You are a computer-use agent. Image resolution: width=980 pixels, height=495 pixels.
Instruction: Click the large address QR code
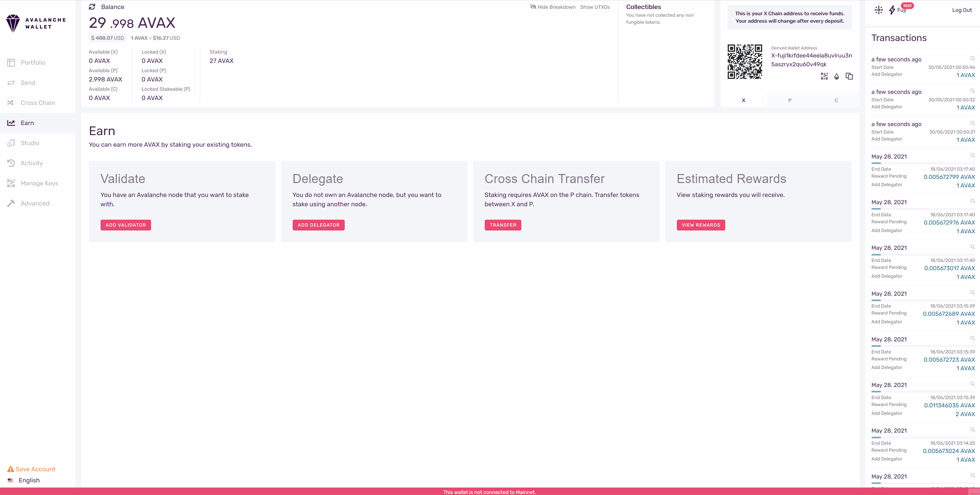(x=745, y=62)
